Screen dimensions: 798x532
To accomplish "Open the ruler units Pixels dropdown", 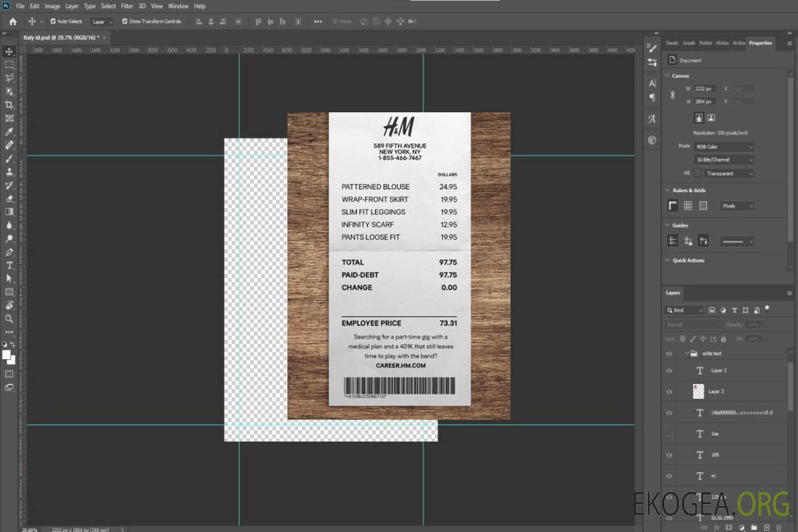I will coord(737,205).
